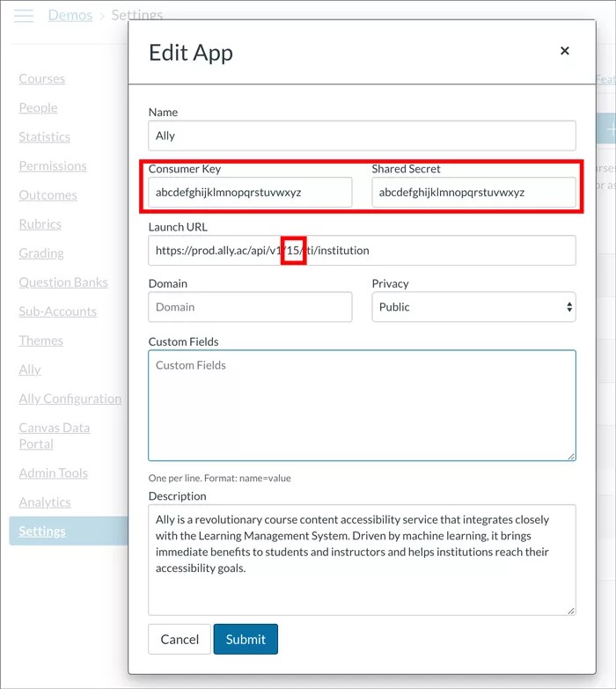Click the Submit button
The image size is (616, 689).
246,639
